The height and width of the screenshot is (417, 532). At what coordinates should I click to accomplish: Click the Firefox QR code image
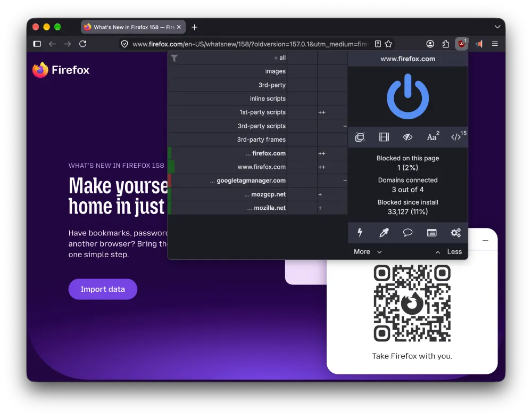[x=412, y=303]
